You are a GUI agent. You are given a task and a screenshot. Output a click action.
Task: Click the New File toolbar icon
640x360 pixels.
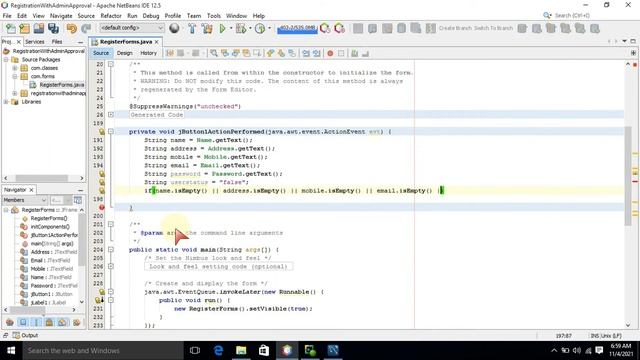(11, 28)
